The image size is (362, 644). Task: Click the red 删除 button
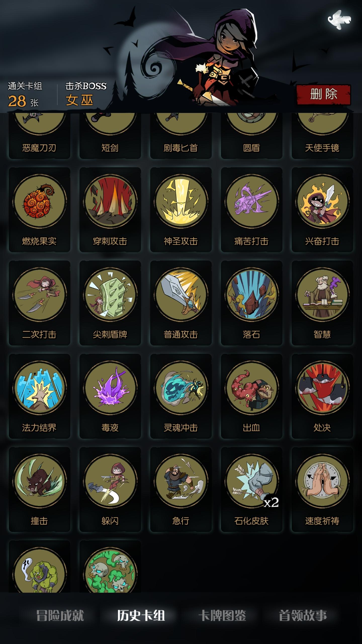click(324, 95)
